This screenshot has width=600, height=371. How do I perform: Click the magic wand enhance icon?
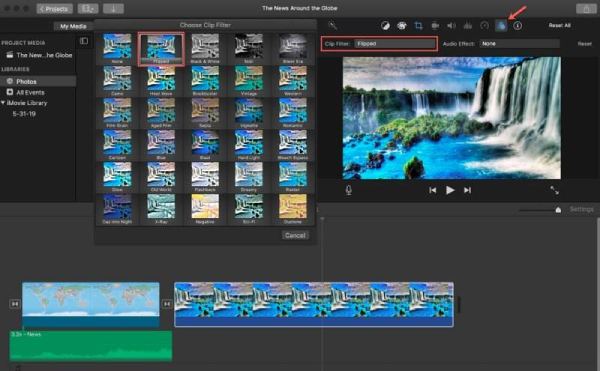tap(333, 26)
